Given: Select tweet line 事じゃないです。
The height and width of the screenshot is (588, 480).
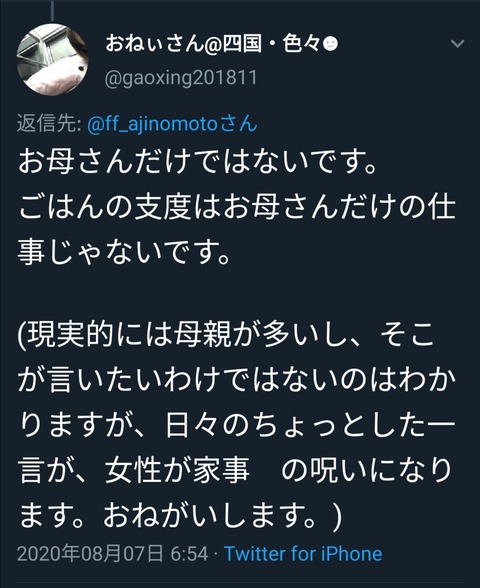Looking at the screenshot, I should pos(124,251).
